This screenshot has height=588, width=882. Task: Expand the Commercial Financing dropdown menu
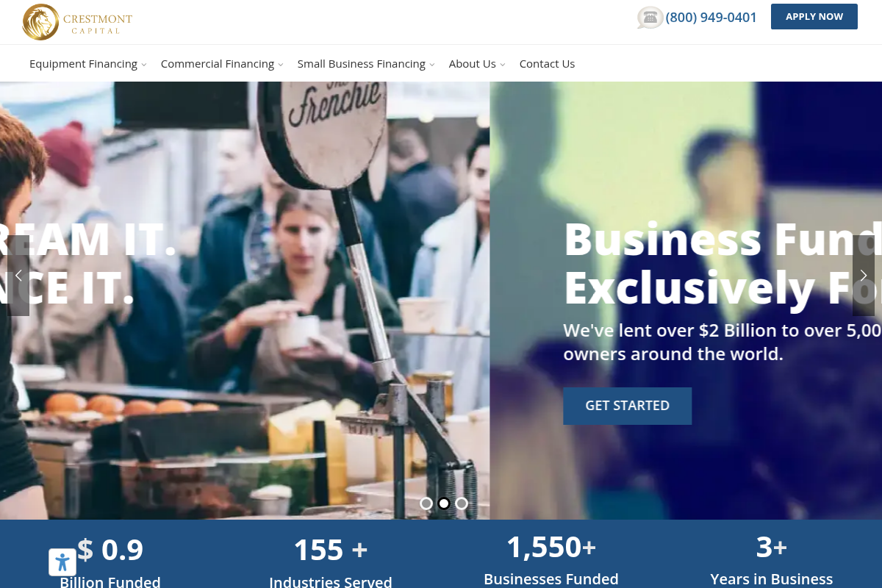click(222, 64)
